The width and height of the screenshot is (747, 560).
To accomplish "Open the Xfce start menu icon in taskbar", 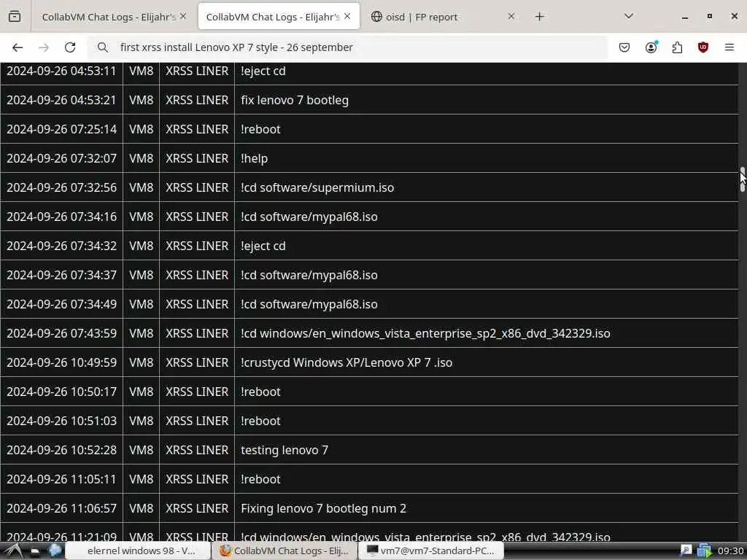I will 13,551.
